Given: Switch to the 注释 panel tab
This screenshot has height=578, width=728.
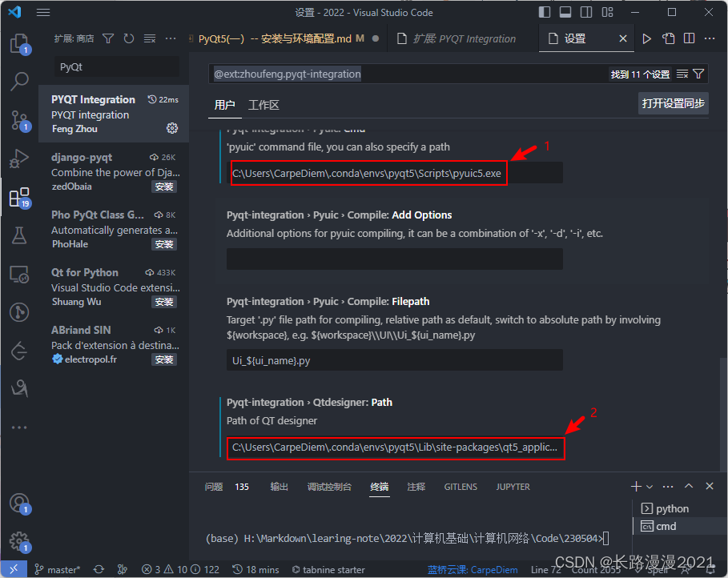Looking at the screenshot, I should click(x=416, y=487).
